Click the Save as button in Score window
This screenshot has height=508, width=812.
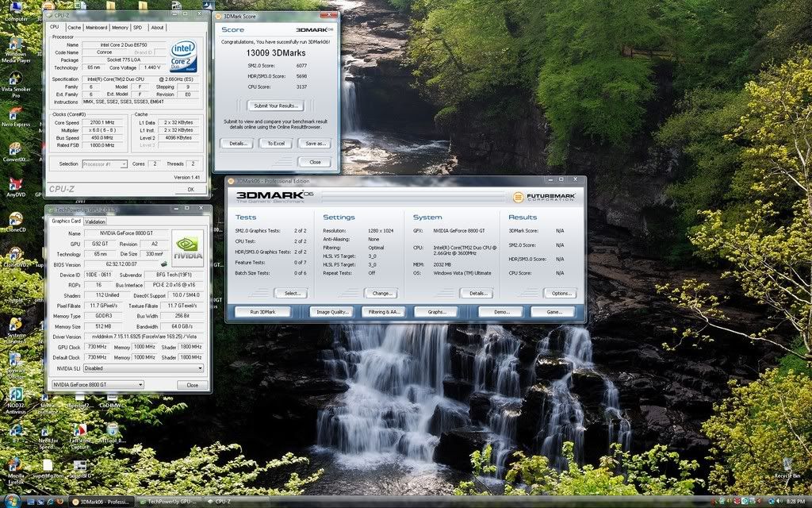coord(315,144)
